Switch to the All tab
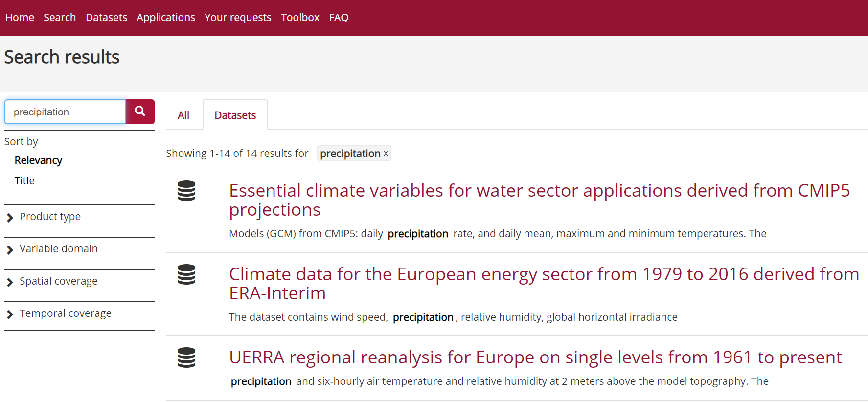This screenshot has width=868, height=402. click(x=183, y=115)
